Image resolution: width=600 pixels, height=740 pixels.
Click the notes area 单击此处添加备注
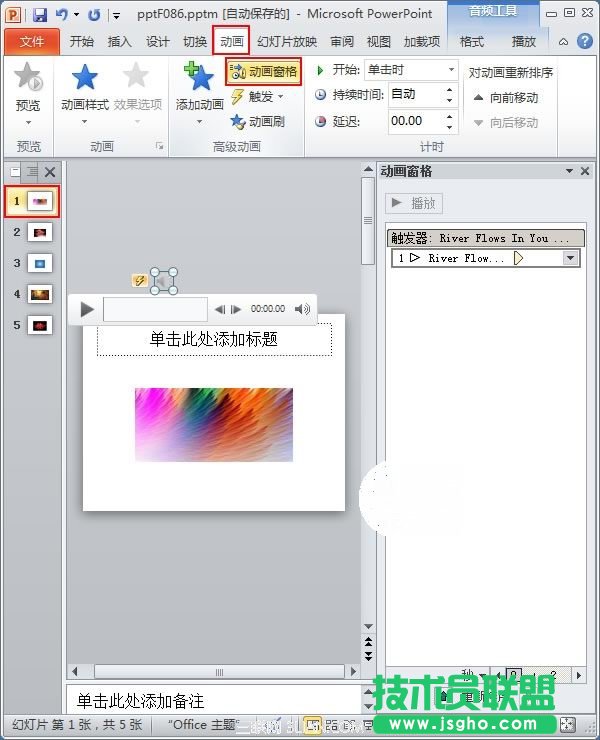tap(213, 700)
